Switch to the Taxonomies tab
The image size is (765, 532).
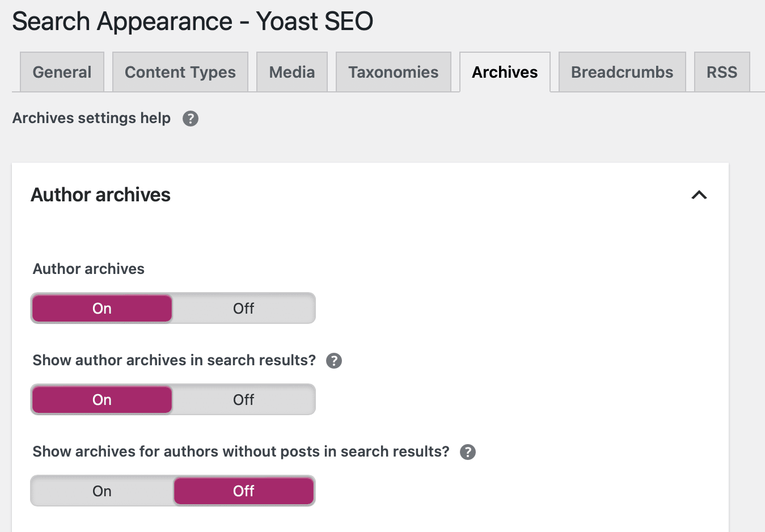393,72
